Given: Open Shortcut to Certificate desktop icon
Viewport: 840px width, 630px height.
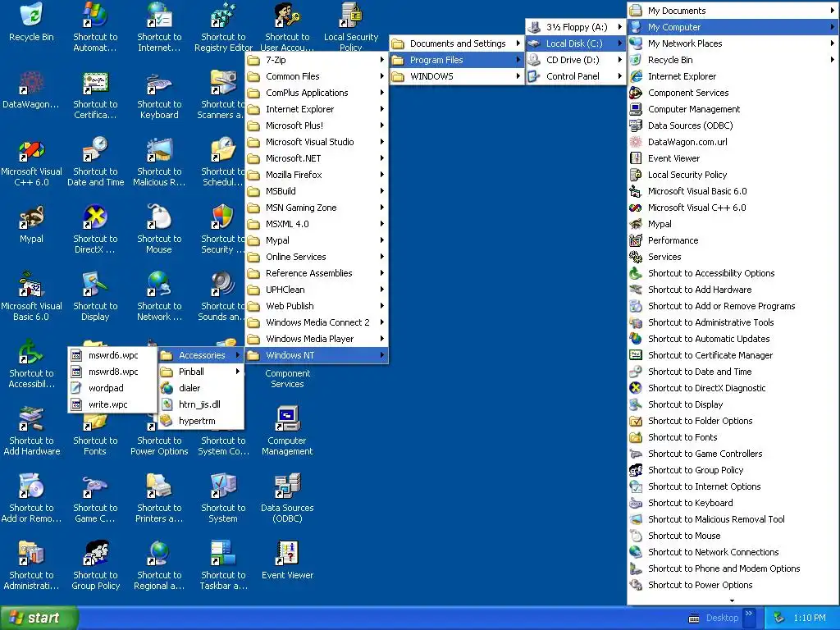Looking at the screenshot, I should click(x=95, y=95).
